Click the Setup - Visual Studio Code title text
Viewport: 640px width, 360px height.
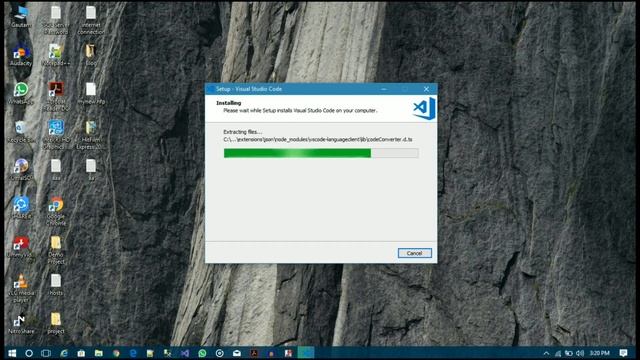tap(249, 89)
